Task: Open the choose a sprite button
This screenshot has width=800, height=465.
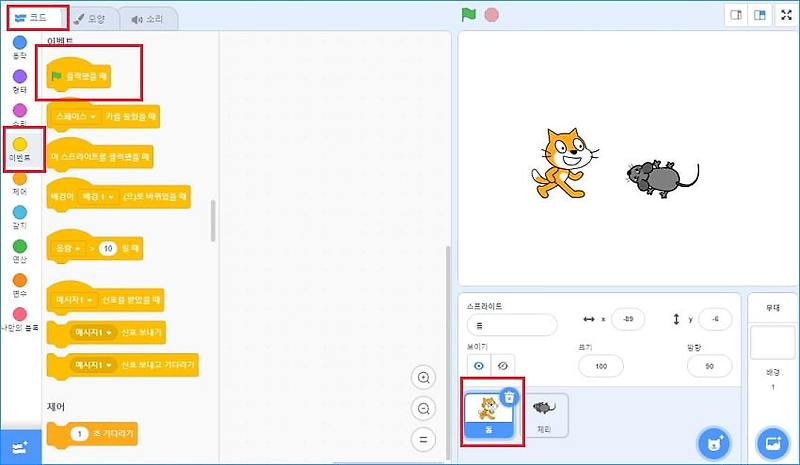Action: pyautogui.click(x=713, y=443)
